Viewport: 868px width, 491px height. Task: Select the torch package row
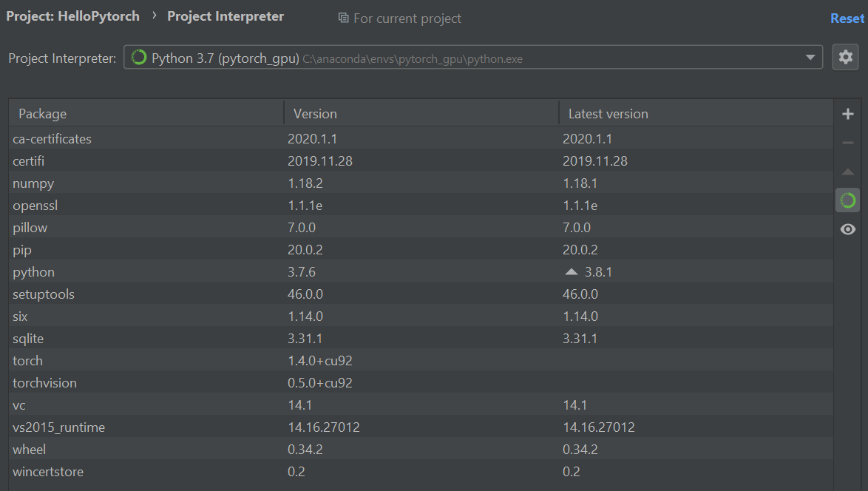click(421, 360)
